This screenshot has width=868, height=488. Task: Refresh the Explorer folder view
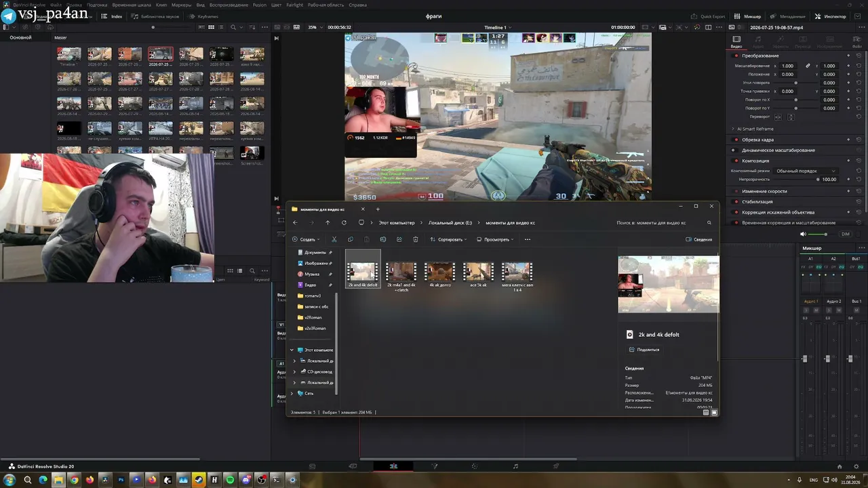click(344, 222)
